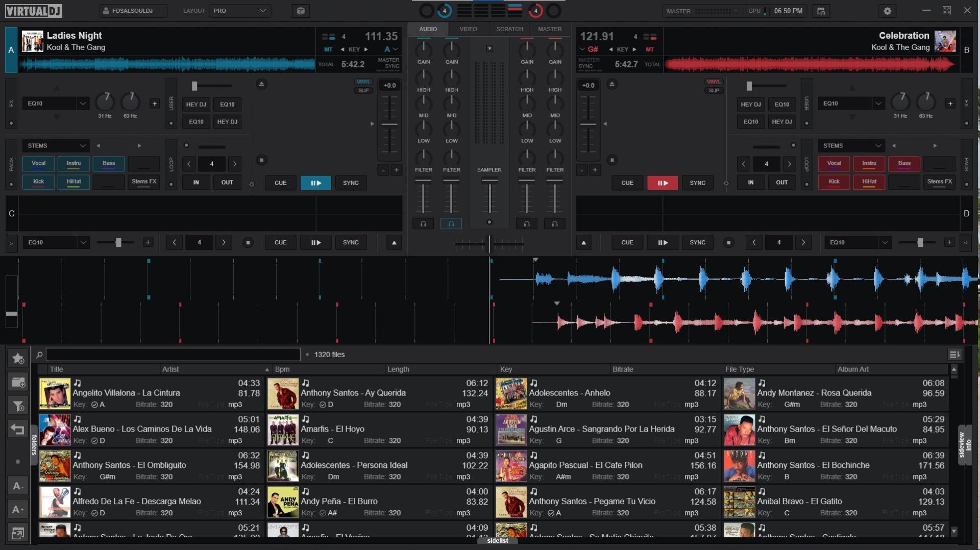Open the calendar clock icon beside the time
The width and height of the screenshot is (980, 550).
coord(821,11)
